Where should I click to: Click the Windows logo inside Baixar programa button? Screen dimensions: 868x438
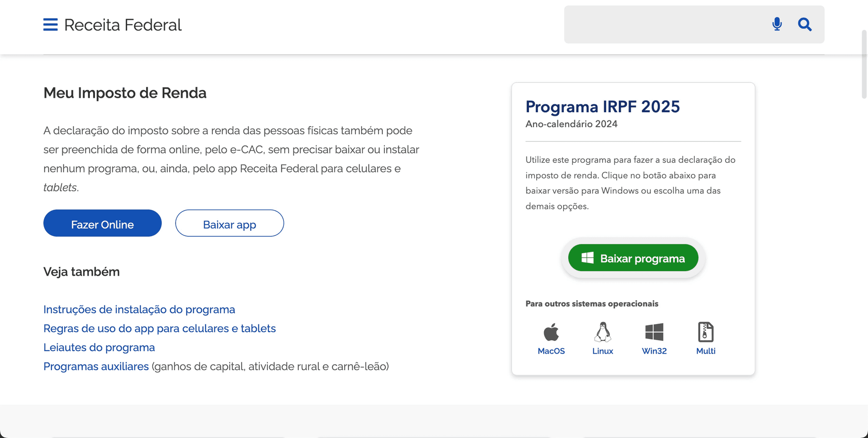[587, 257]
